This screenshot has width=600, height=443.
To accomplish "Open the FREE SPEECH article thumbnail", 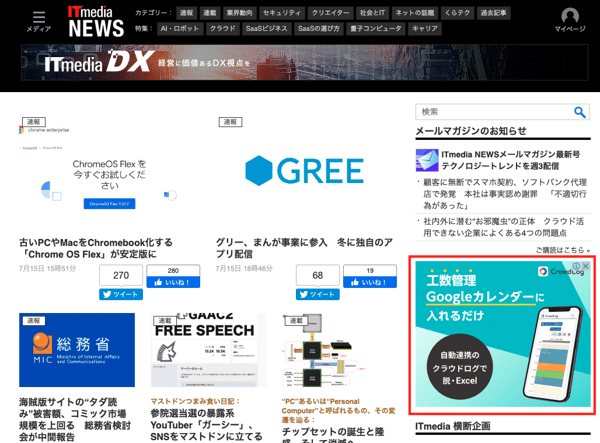I will click(208, 350).
